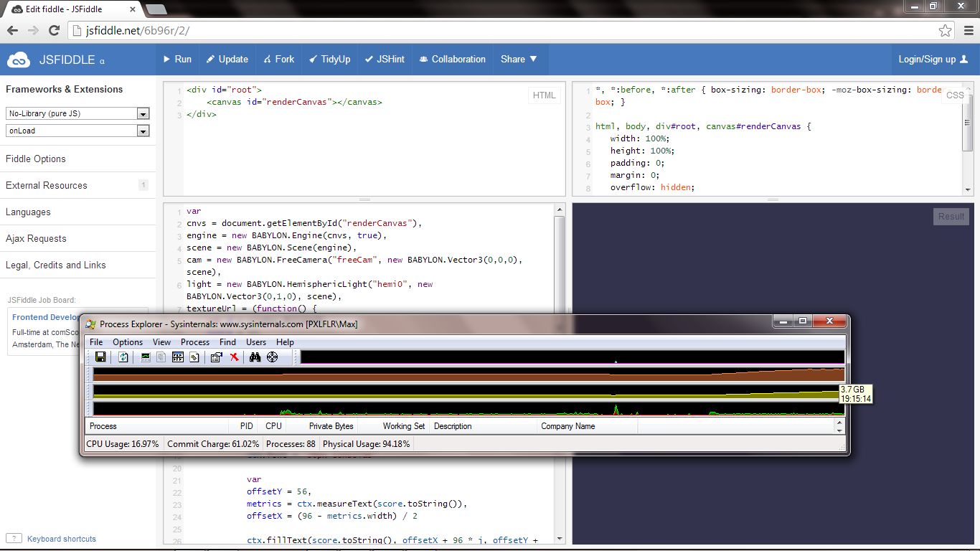Image resolution: width=980 pixels, height=551 pixels.
Task: Reload the jsfiddle page
Action: [54, 31]
